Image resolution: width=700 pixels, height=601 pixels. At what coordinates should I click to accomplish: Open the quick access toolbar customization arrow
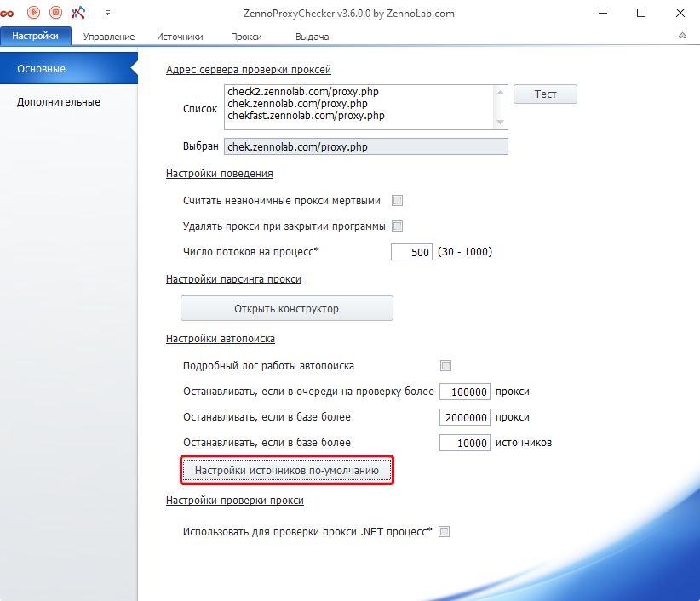point(107,13)
